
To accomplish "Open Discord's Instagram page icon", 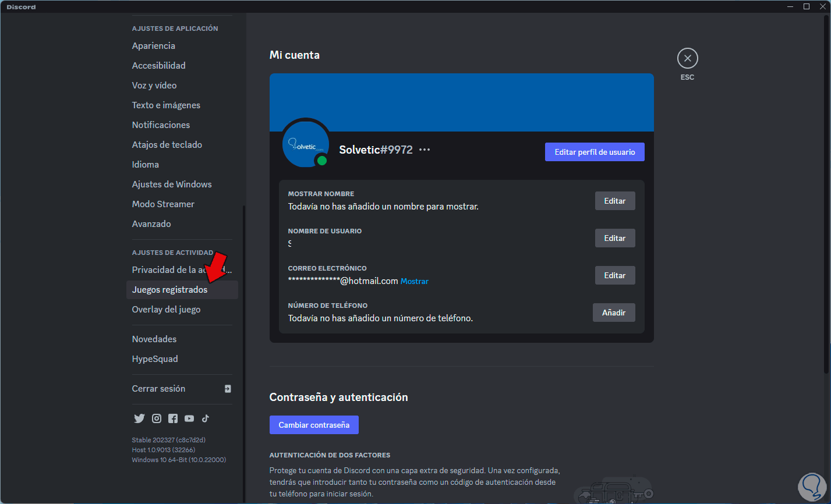I will click(157, 418).
